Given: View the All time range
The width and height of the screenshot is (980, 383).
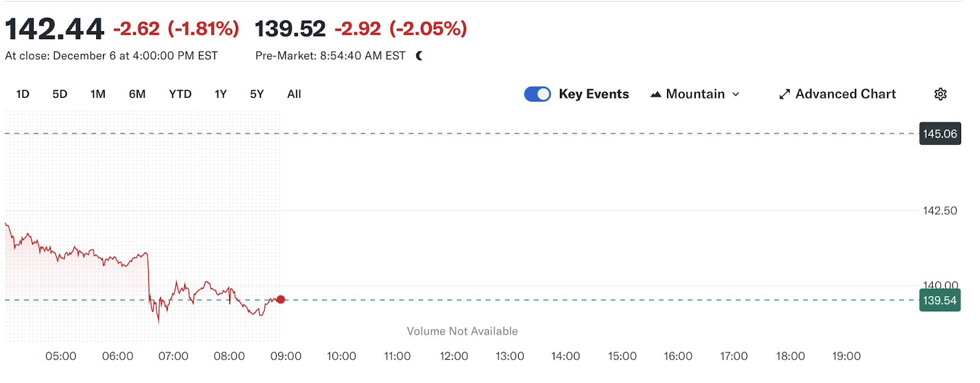Looking at the screenshot, I should tap(294, 94).
